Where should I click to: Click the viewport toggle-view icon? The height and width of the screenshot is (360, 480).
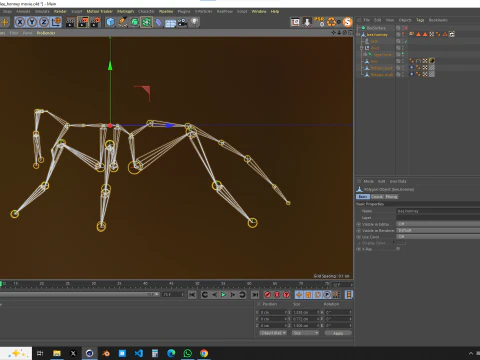point(350,33)
